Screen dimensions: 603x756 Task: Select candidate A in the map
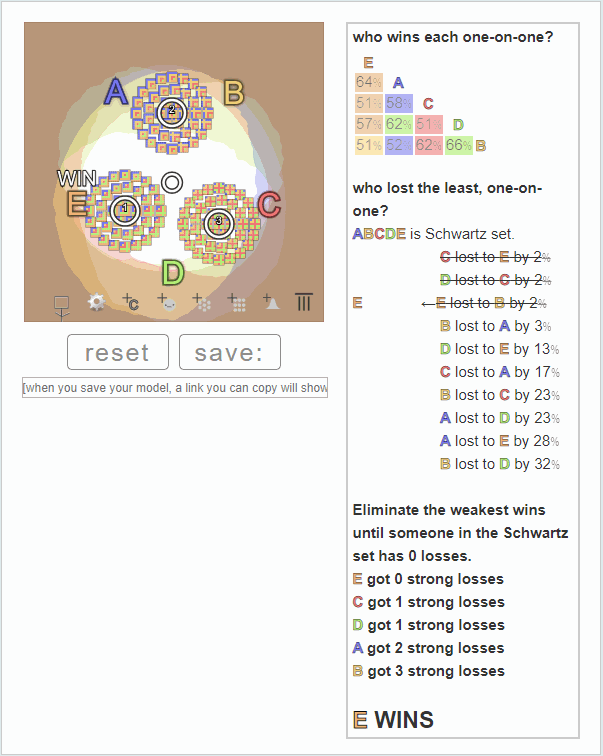point(116,92)
